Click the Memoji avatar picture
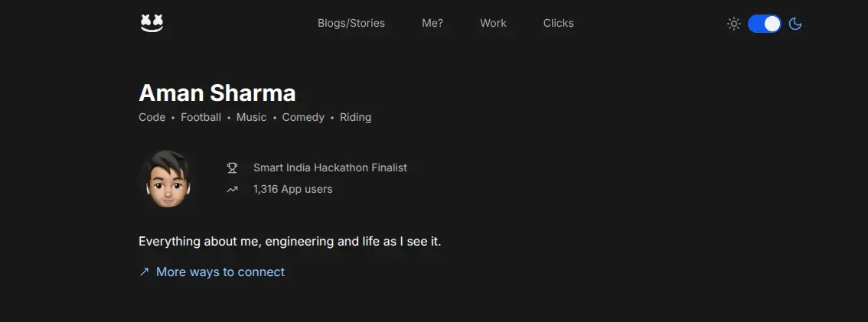 165,180
